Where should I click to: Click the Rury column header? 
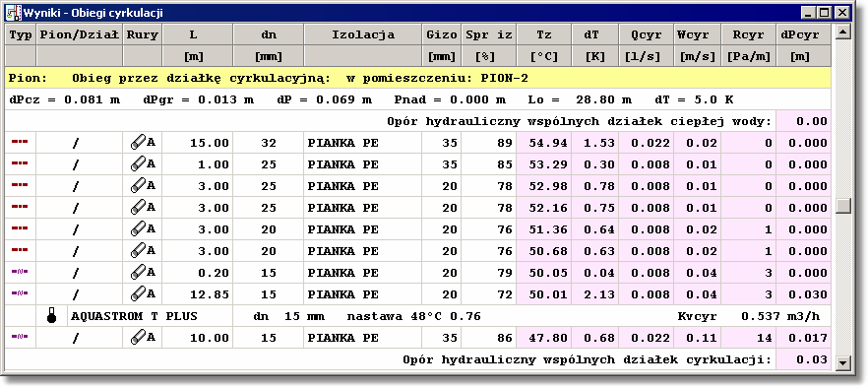pos(143,34)
